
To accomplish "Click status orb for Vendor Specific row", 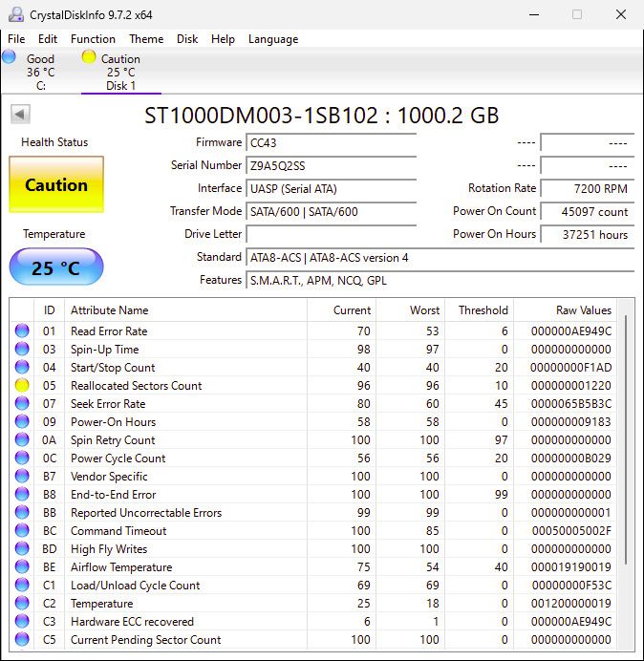I will [x=22, y=476].
